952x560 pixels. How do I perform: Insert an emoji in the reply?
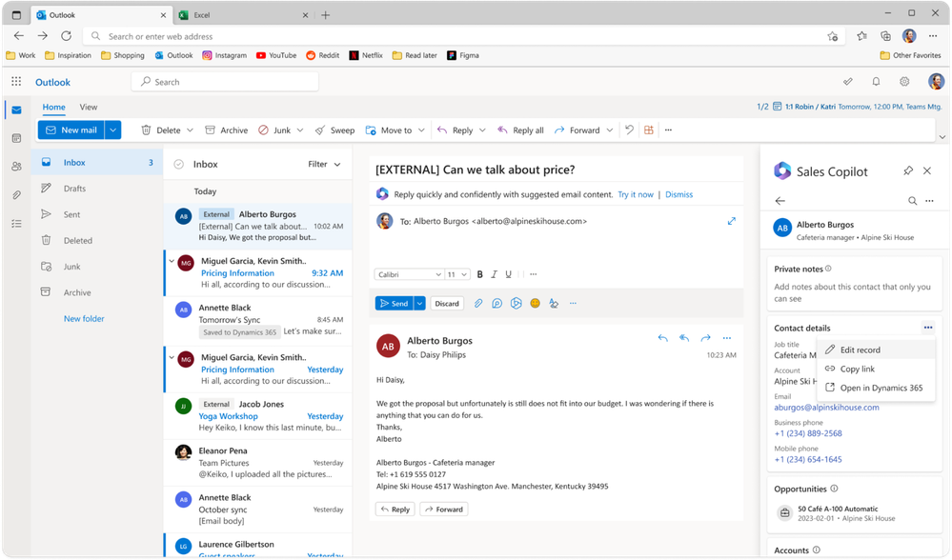click(x=535, y=304)
